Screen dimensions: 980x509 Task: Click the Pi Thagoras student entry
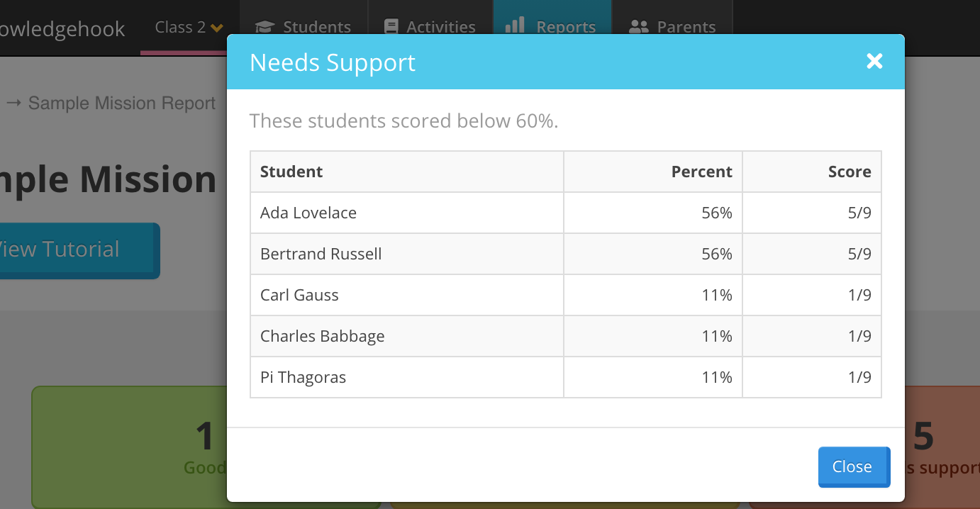point(303,377)
